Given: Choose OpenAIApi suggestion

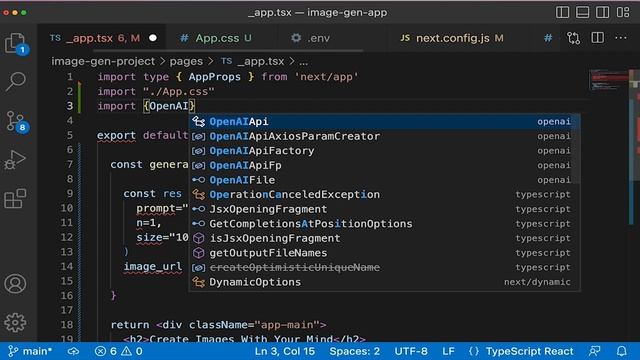Looking at the screenshot, I should 384,122.
